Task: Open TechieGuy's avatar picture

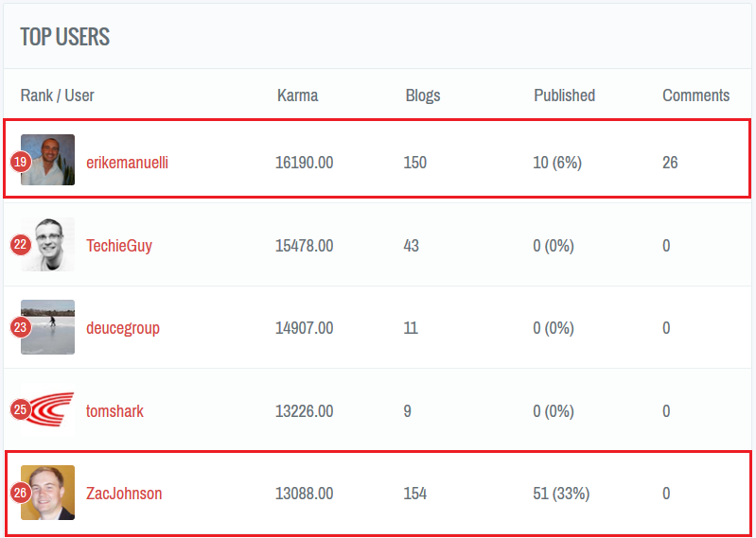Action: 51,245
